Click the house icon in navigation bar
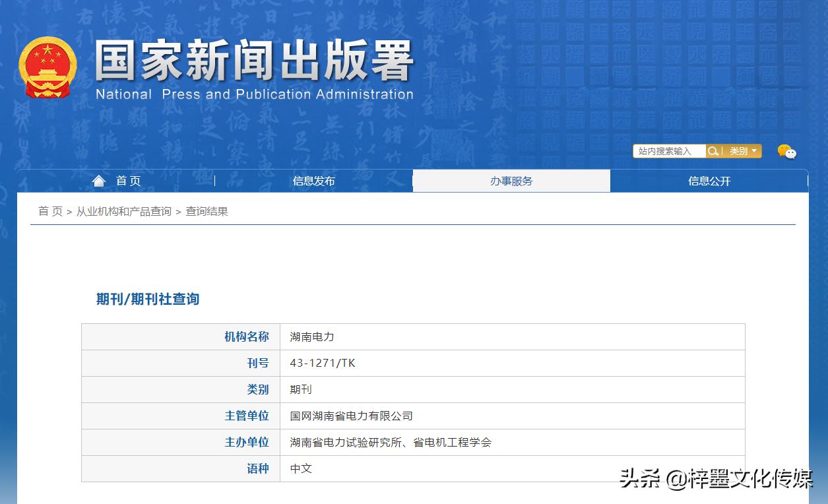 pos(99,181)
